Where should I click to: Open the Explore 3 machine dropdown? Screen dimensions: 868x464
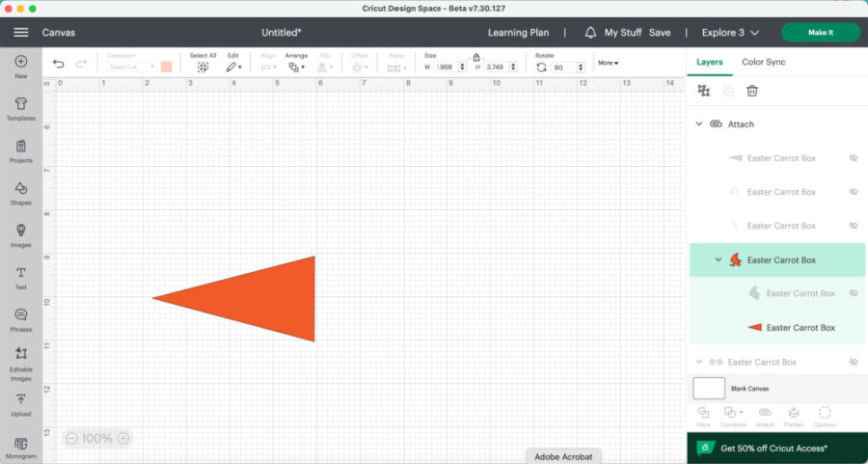729,32
